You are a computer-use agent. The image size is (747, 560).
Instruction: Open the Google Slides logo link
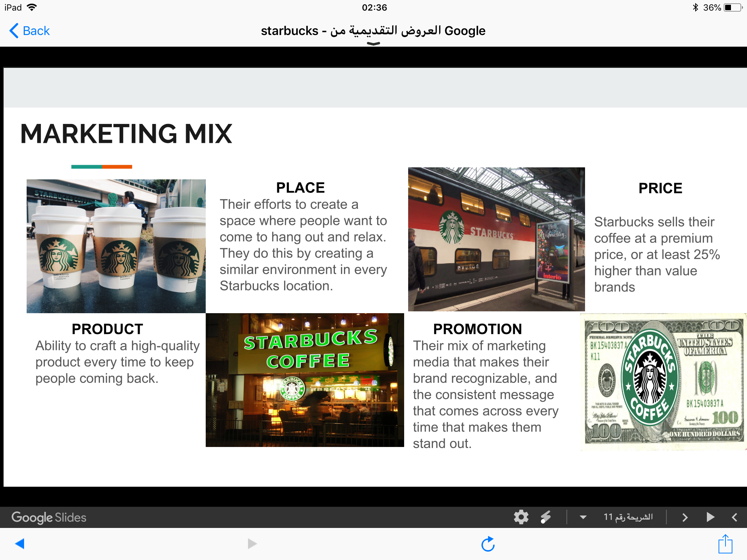click(49, 517)
